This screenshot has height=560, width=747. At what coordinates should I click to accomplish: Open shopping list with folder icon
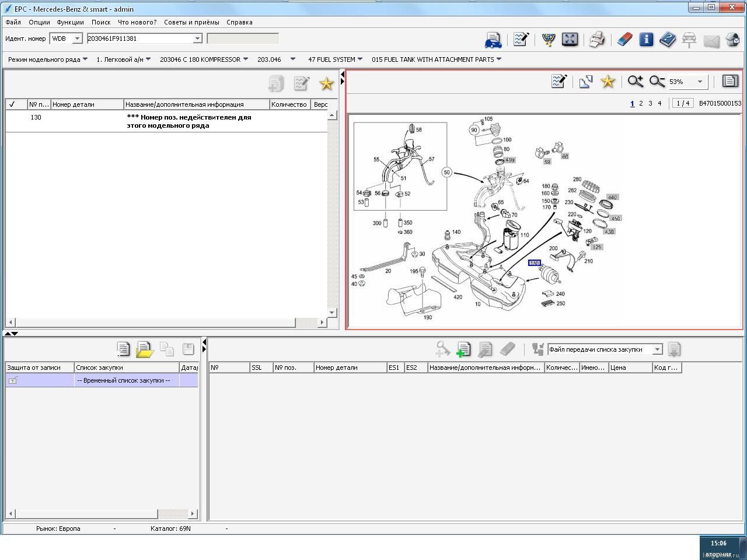click(x=144, y=349)
